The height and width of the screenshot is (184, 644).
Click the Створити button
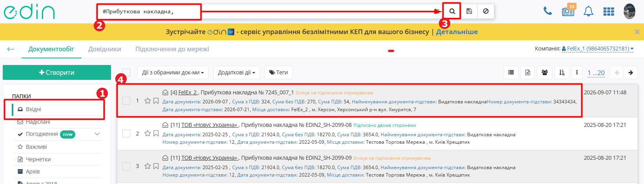(x=57, y=72)
